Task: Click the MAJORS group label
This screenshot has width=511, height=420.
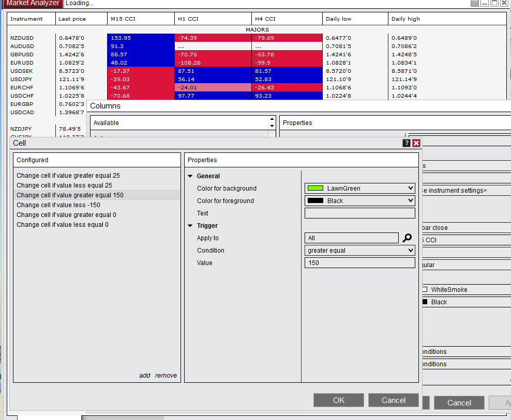Action: (x=257, y=29)
